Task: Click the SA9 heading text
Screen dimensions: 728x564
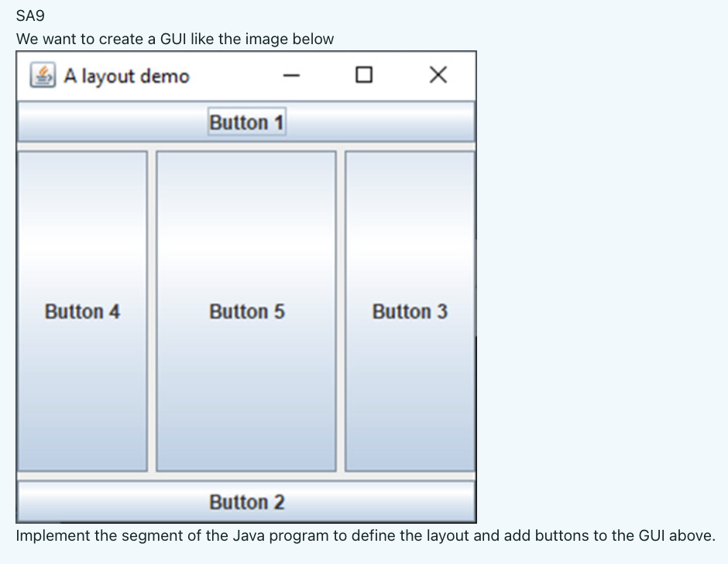Action: (31, 15)
